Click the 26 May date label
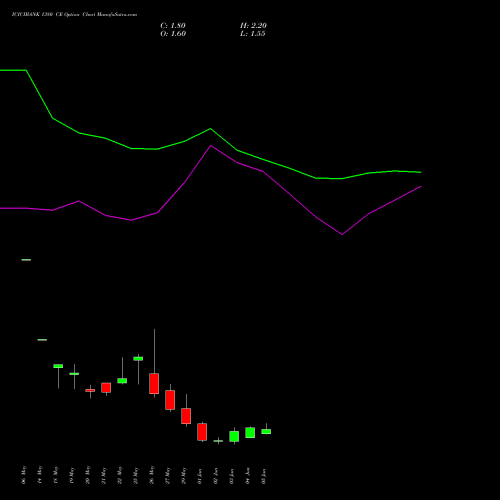500x500 pixels. pos(152,475)
